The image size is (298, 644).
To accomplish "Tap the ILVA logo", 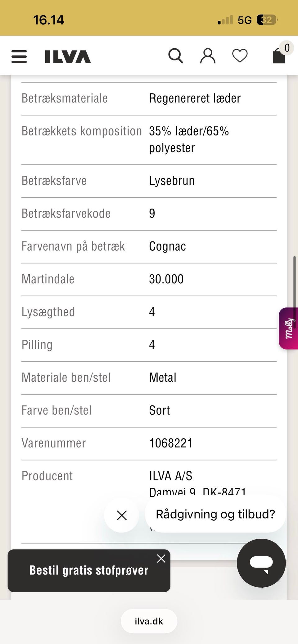I will point(68,57).
